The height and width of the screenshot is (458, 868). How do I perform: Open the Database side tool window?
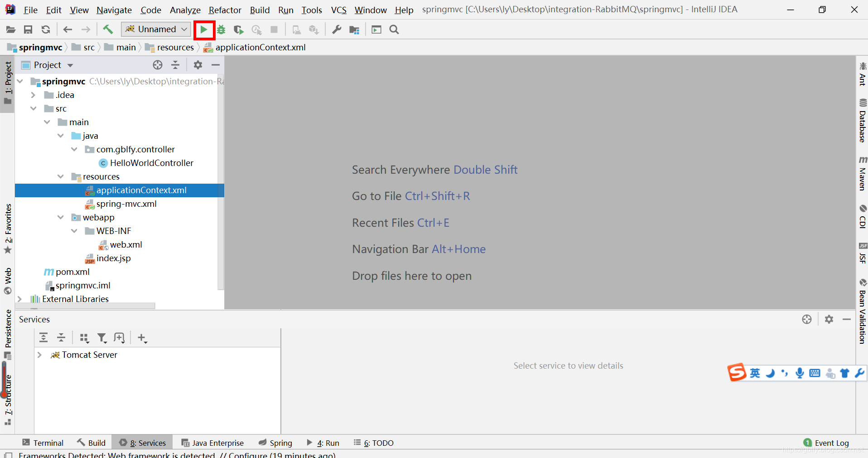(x=862, y=120)
